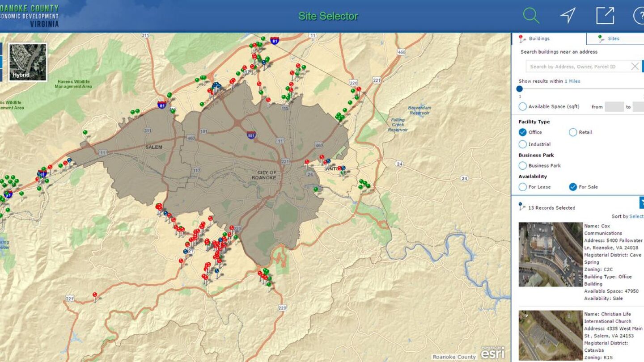Screen dimensions: 644x362
Task: Uncheck the Office facility type
Action: pos(522,132)
